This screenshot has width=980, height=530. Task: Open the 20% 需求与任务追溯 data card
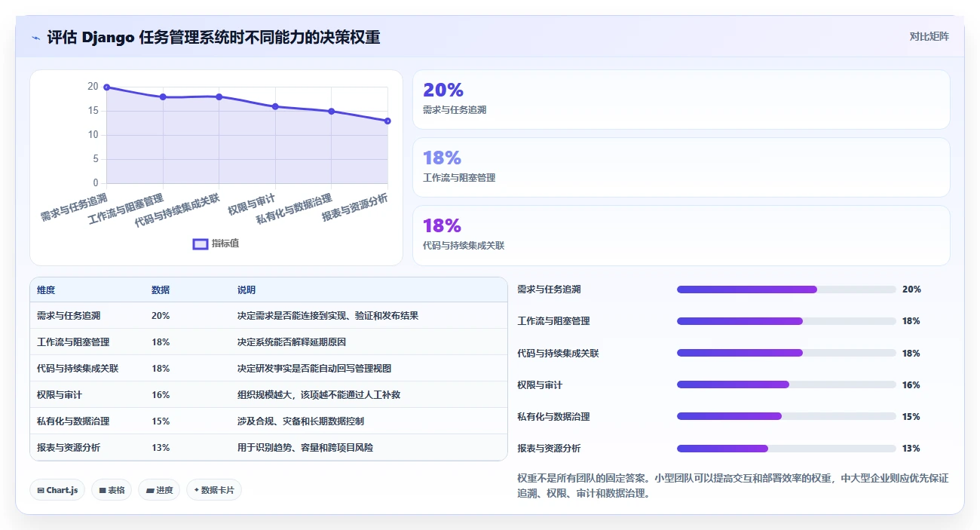pos(681,100)
